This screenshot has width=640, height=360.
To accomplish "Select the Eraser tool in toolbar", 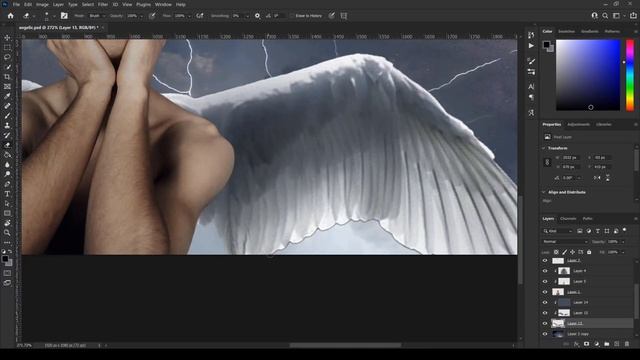I will tap(7, 145).
